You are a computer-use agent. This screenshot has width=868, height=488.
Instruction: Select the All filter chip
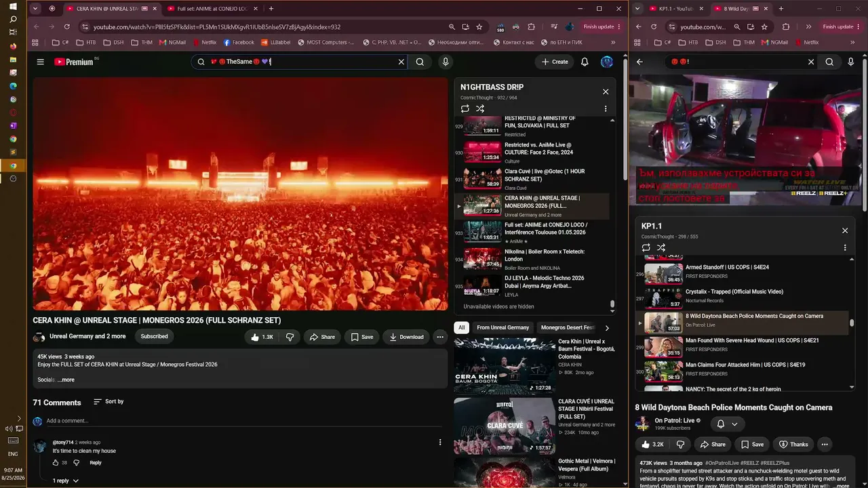(x=461, y=327)
